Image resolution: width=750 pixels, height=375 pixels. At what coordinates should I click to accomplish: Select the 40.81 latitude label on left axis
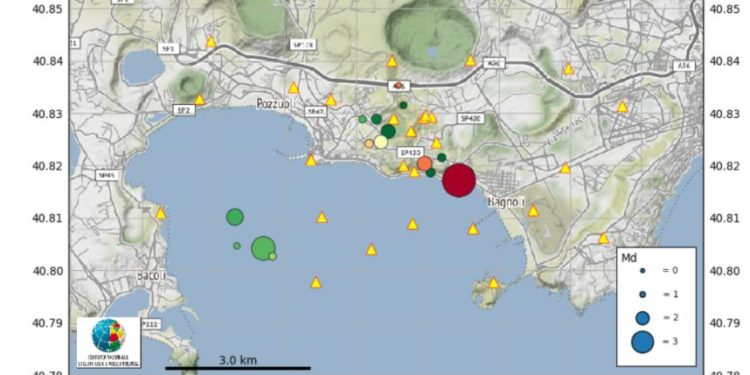47,218
